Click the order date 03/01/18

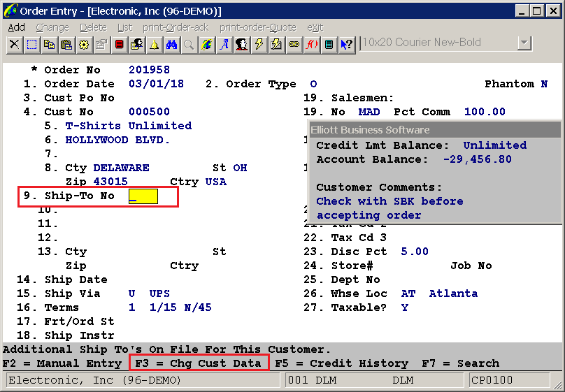coord(157,84)
